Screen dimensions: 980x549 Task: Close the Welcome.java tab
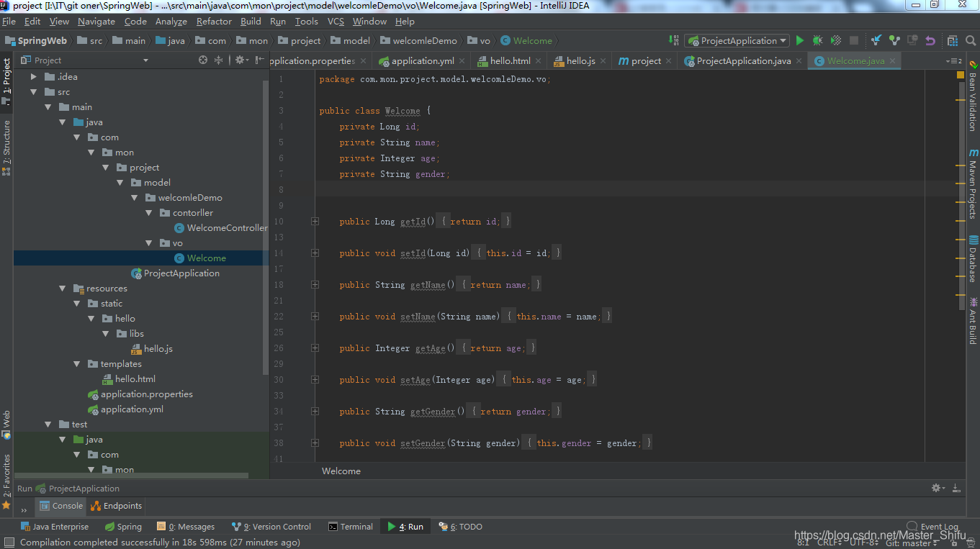coord(893,61)
